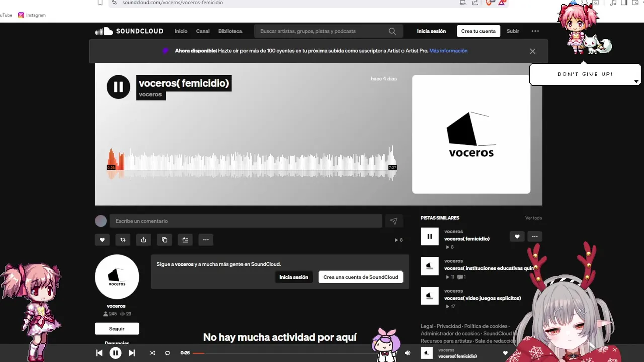Open the Privacidad footer link

[449, 326]
